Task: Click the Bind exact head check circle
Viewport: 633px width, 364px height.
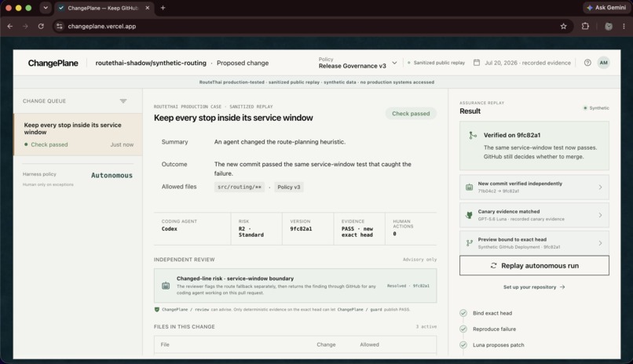Action: [463, 313]
